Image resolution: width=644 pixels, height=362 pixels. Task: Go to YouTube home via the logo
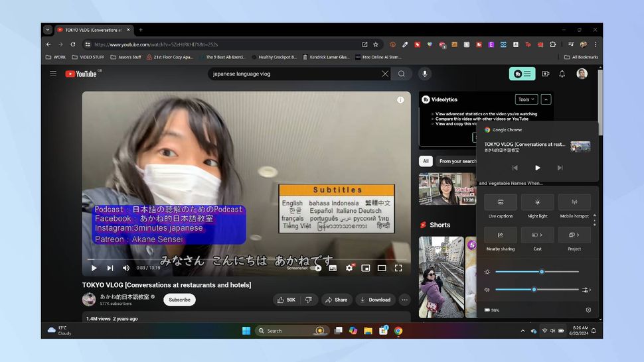[81, 74]
